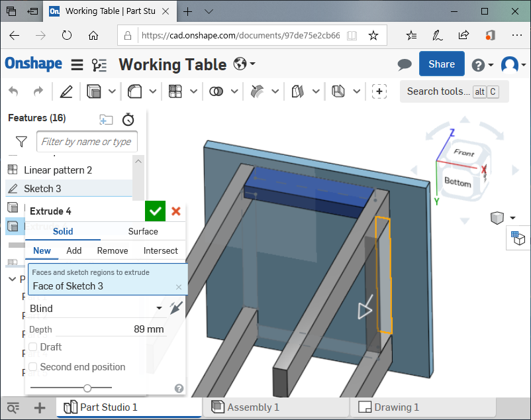Expand the Plane tool dropdown arrow

tap(316, 91)
